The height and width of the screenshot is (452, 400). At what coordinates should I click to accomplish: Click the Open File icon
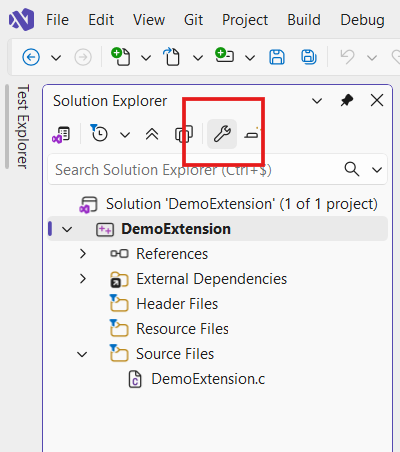pos(172,56)
